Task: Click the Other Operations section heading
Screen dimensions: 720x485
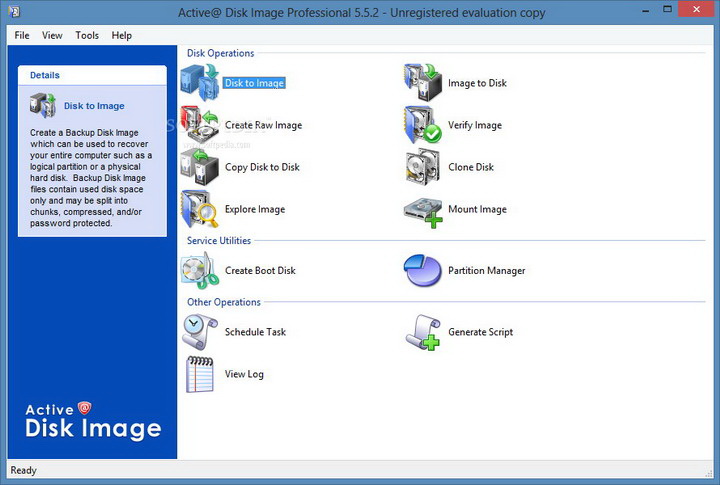Action: (x=224, y=302)
